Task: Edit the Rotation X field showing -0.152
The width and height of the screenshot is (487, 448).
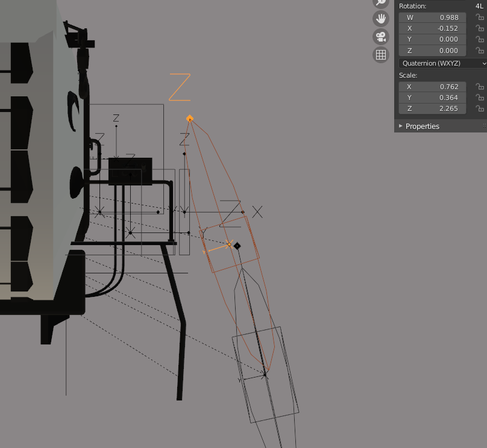Action: point(432,28)
